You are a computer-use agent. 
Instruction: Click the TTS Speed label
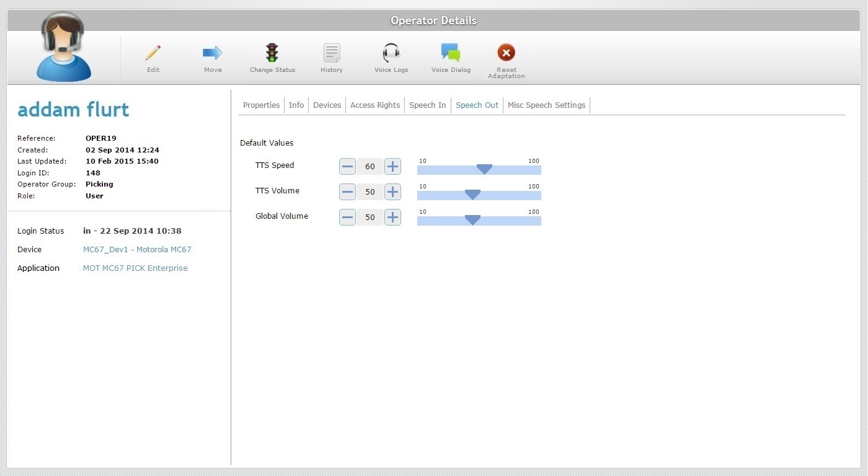tap(275, 165)
